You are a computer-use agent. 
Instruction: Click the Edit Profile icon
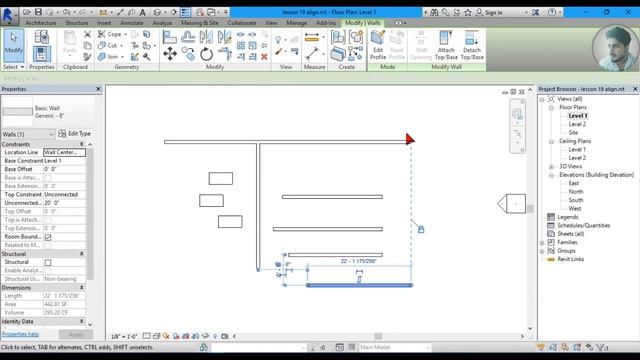pos(378,45)
